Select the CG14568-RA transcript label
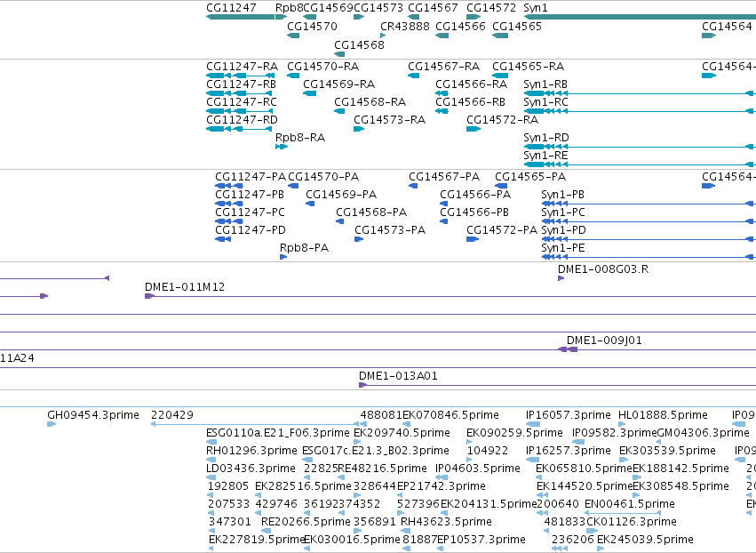The image size is (756, 553). click(x=370, y=102)
